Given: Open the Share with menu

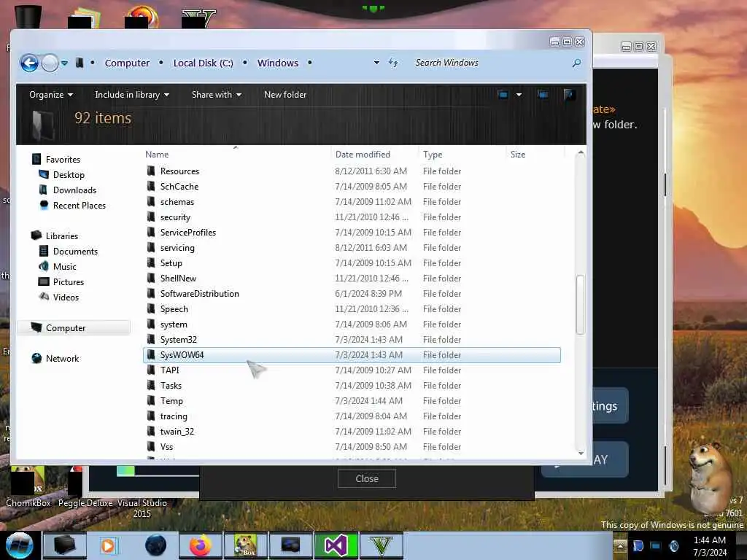Looking at the screenshot, I should click(x=216, y=95).
